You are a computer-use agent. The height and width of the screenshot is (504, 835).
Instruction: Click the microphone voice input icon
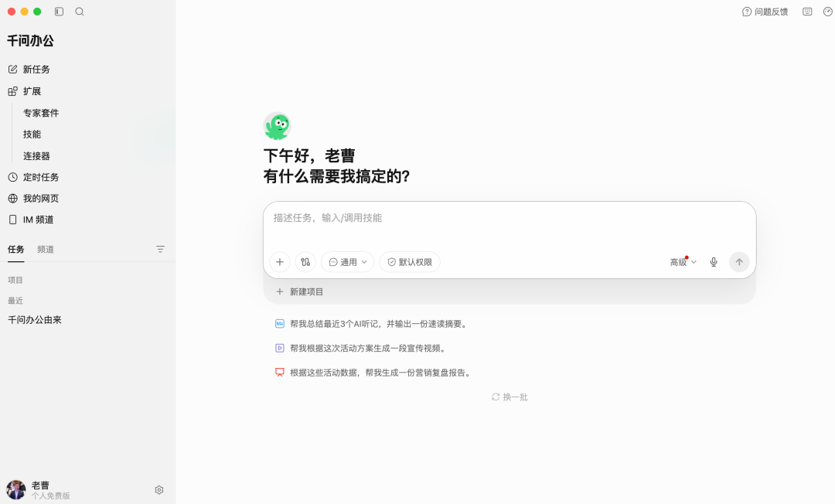(714, 262)
